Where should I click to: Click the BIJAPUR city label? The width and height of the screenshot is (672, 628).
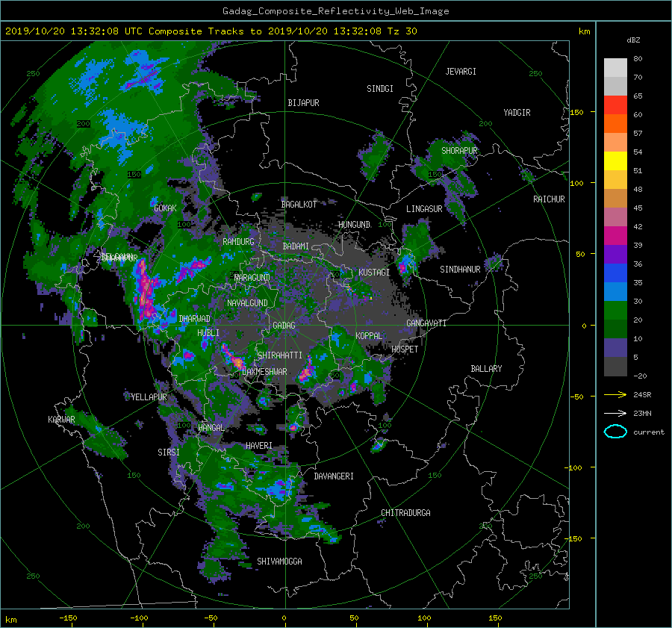click(x=303, y=103)
